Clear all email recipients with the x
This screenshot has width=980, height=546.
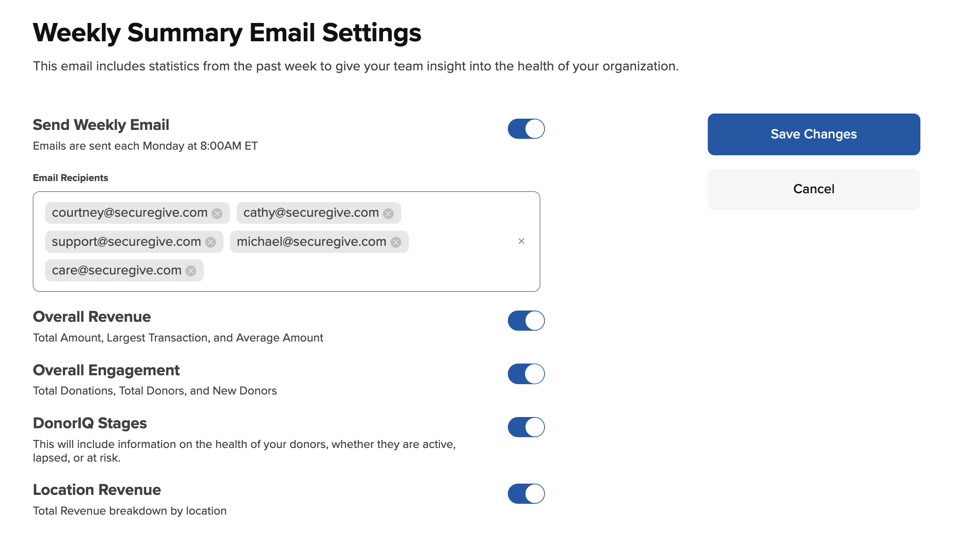(x=521, y=241)
